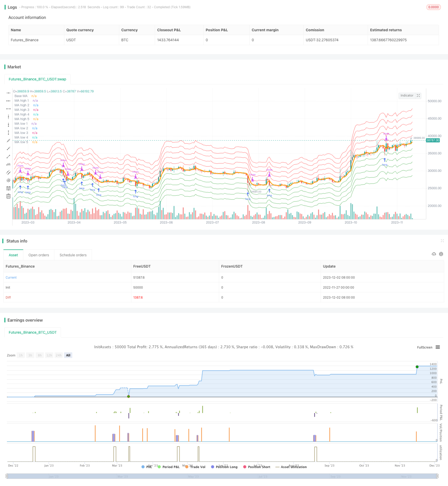Viewport: 448px width, 486px height.
Task: Click the FreeUSDT value 51387.6
Action: tap(139, 277)
